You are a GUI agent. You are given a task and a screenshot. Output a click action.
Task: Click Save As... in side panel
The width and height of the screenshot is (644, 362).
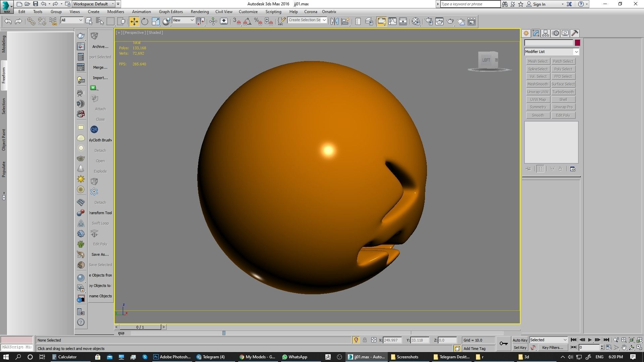100,254
